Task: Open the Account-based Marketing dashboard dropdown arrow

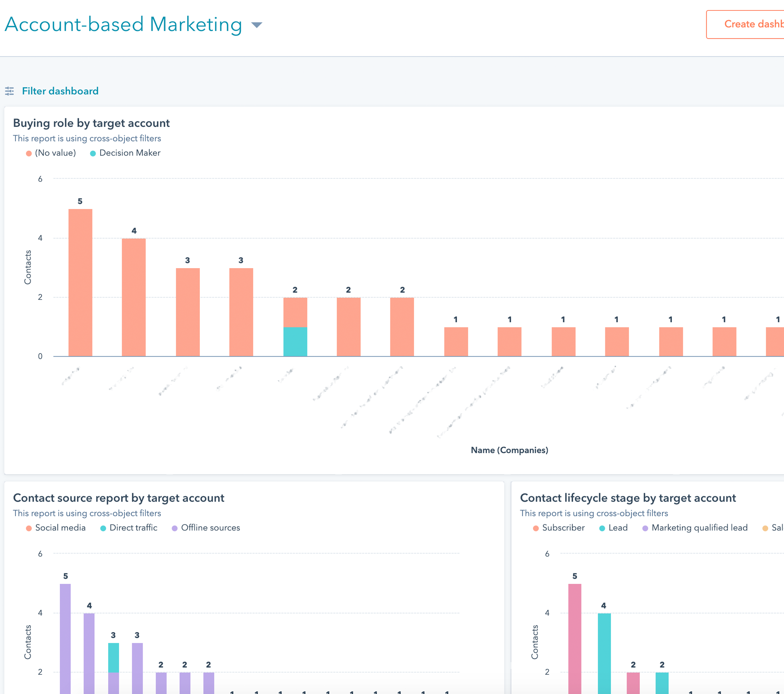Action: click(257, 25)
